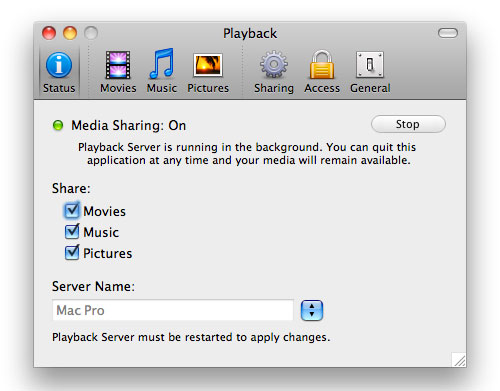This screenshot has height=391, width=500.
Task: Focus the Server Name text field
Action: tap(173, 310)
